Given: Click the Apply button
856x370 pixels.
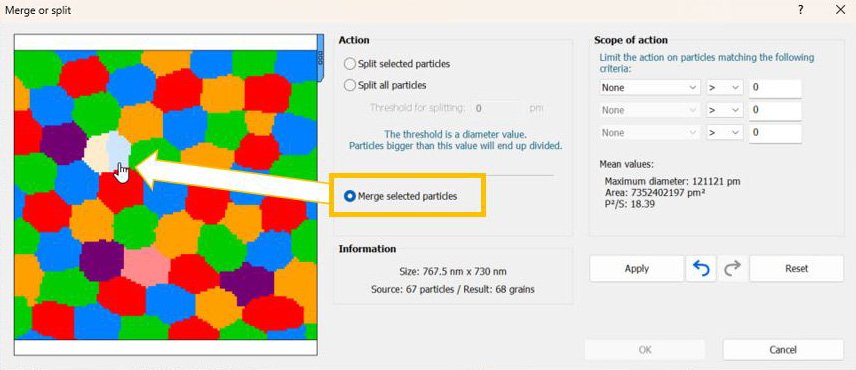Looking at the screenshot, I should [x=637, y=268].
